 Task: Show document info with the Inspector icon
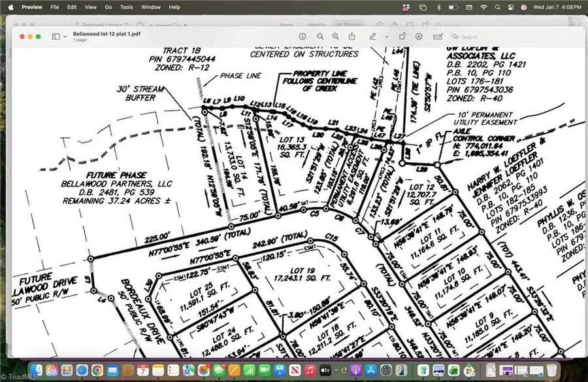[303, 36]
